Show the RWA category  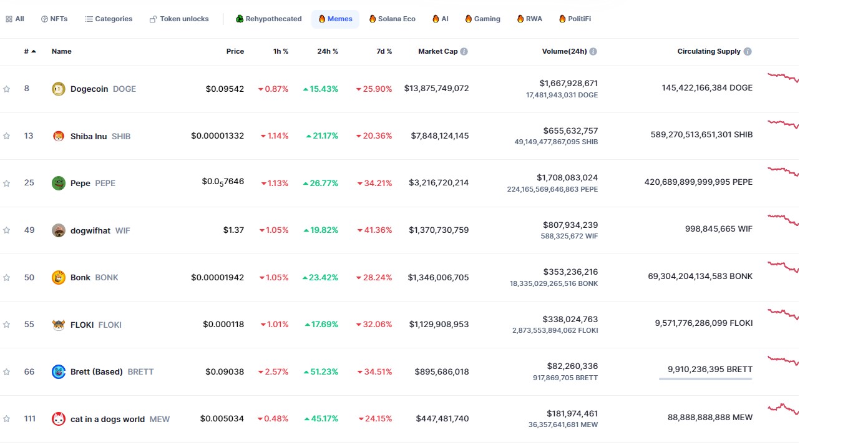pyautogui.click(x=529, y=19)
